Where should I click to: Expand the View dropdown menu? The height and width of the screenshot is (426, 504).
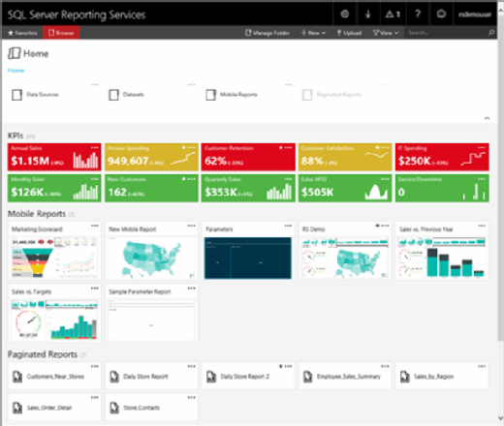coord(386,33)
